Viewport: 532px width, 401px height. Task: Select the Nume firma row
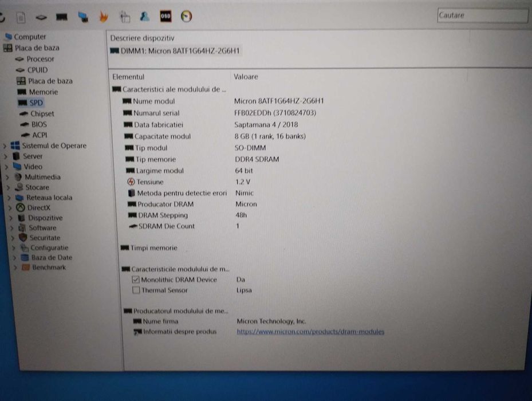220,321
